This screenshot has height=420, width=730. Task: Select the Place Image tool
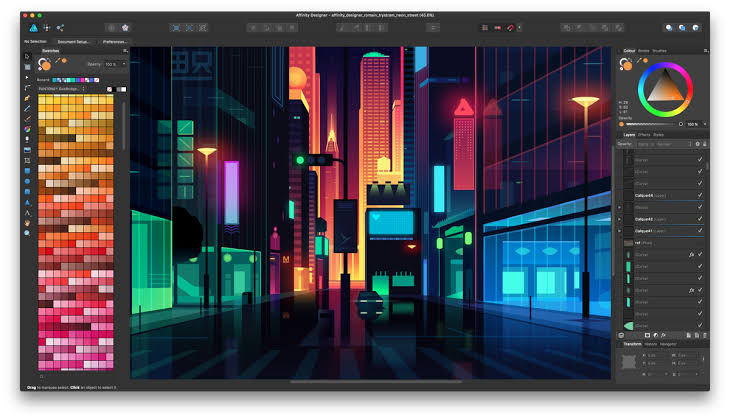(x=27, y=150)
